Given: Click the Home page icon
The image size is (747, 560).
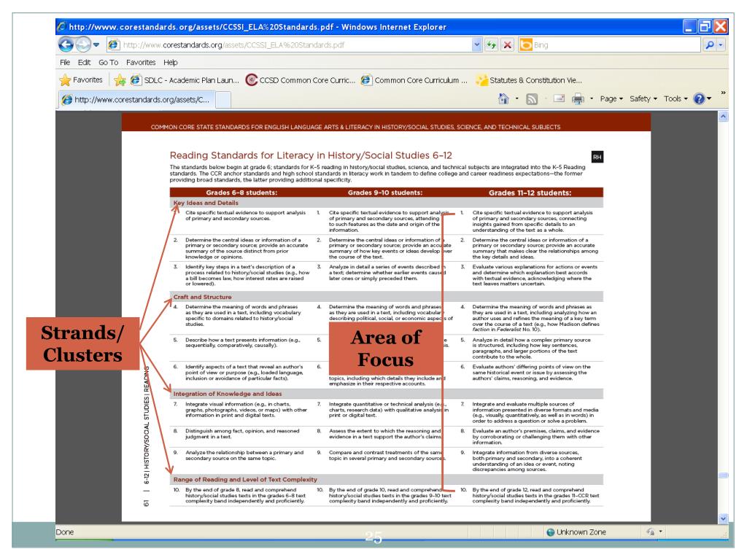Looking at the screenshot, I should 503,98.
